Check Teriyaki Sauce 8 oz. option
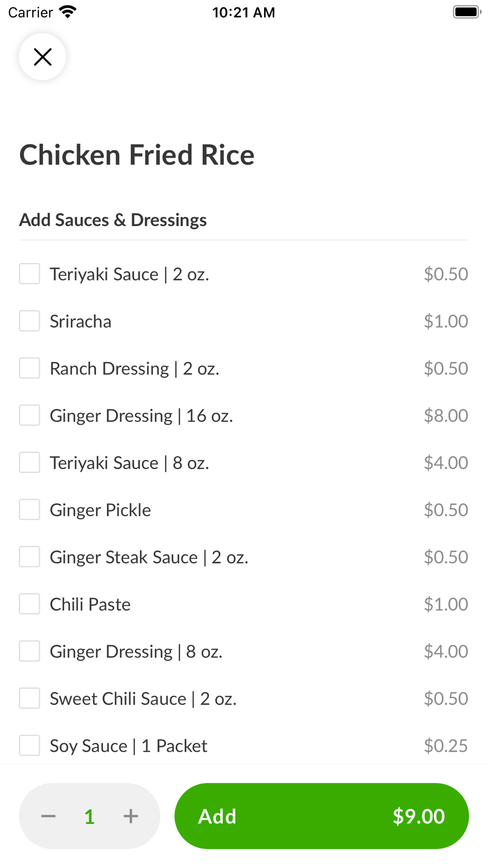Image resolution: width=488 pixels, height=868 pixels. point(29,462)
